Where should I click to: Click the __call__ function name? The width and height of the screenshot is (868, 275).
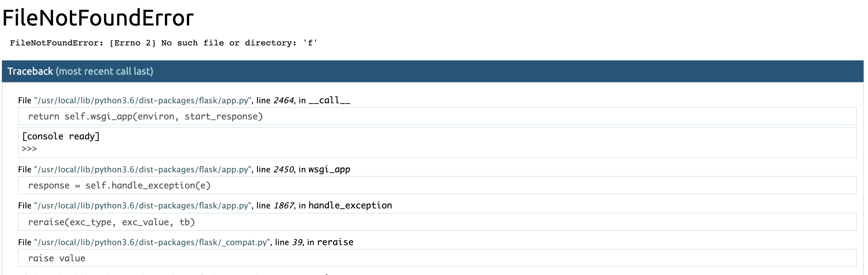click(x=330, y=100)
